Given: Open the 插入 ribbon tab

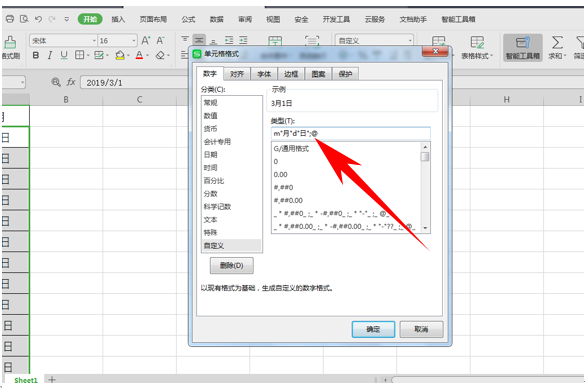Looking at the screenshot, I should coord(118,19).
